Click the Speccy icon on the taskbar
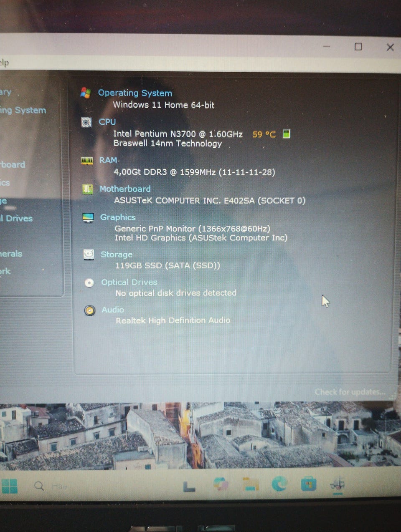Viewport: 401px width, 532px height. tap(338, 484)
